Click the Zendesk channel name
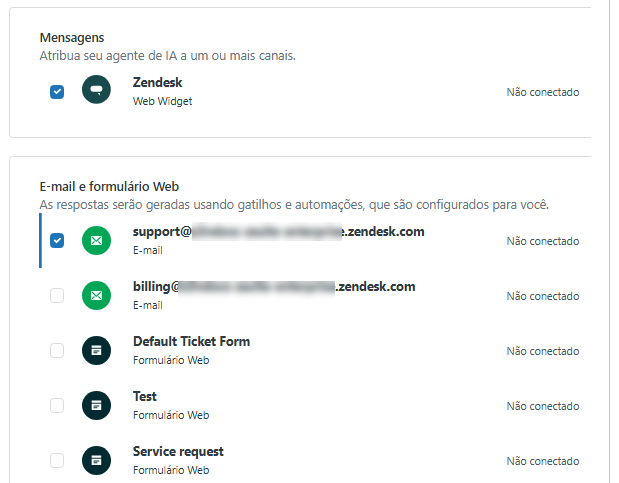The height and width of the screenshot is (483, 619). click(157, 83)
